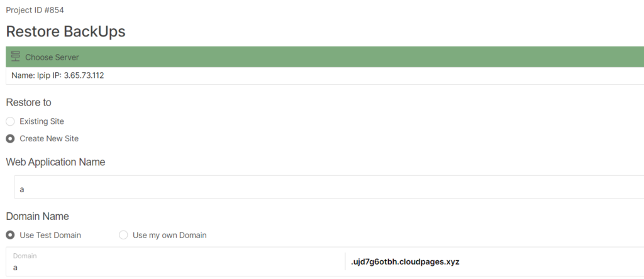Choose the Use Test Domain radio button
Screen dimensions: 644x279
tap(10, 235)
